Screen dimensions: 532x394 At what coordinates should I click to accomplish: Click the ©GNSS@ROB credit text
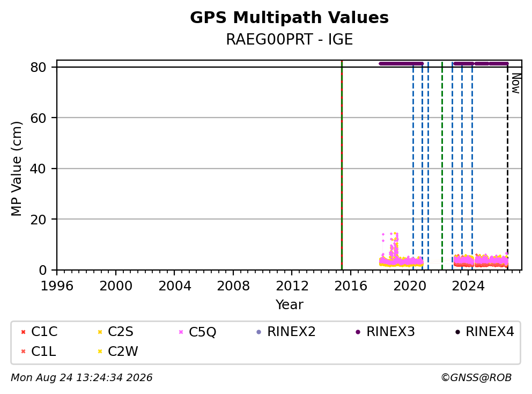476,378
